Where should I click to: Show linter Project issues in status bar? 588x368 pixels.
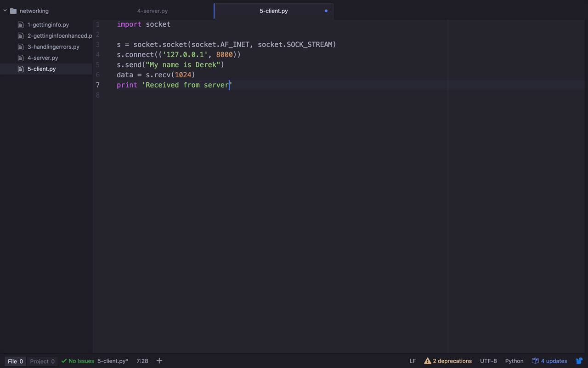[42, 361]
